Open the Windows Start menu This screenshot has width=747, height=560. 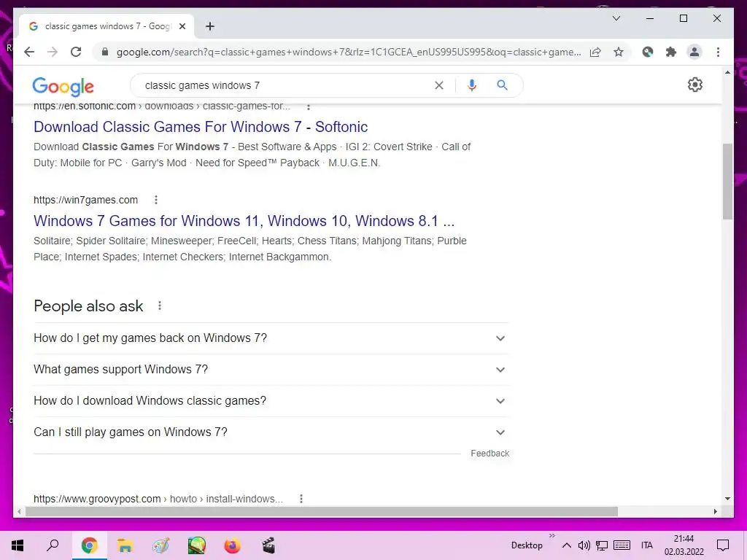18,545
